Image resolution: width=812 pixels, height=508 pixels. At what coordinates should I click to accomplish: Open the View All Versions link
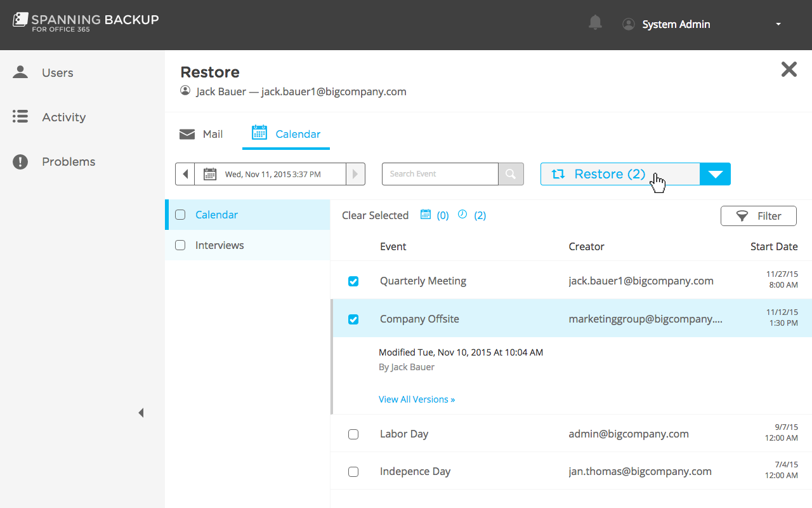coord(417,399)
